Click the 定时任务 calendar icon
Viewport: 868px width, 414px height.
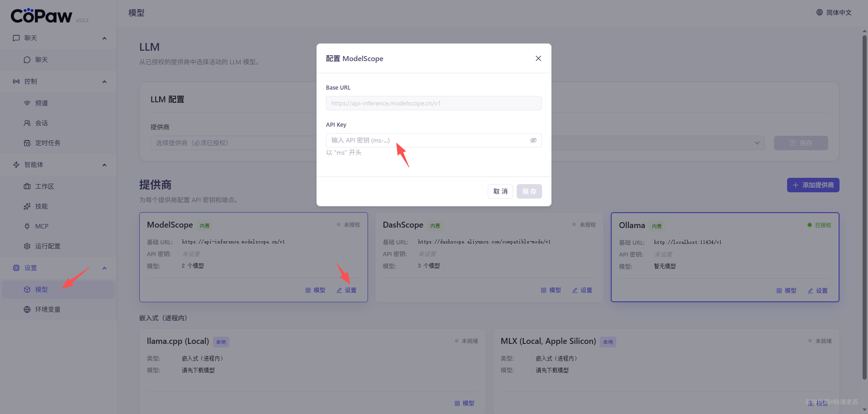(x=27, y=143)
